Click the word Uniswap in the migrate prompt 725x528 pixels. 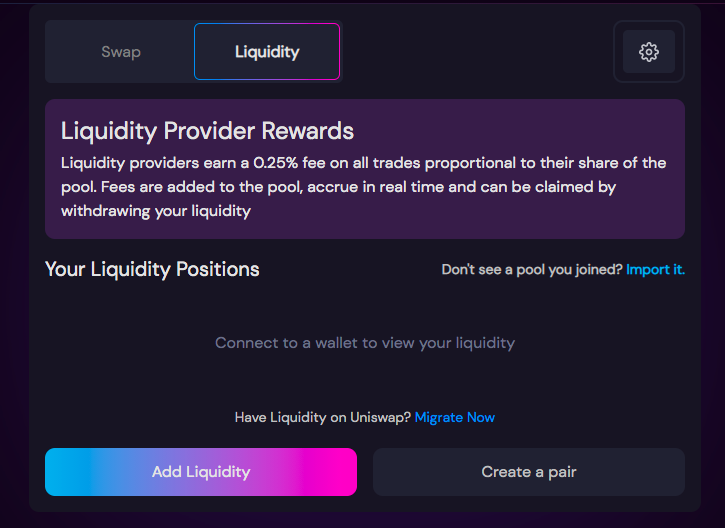tap(381, 417)
